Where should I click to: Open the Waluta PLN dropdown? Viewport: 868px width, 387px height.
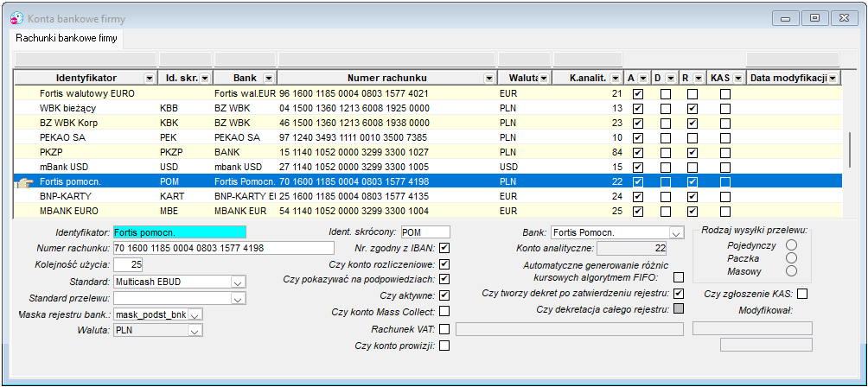click(x=194, y=331)
